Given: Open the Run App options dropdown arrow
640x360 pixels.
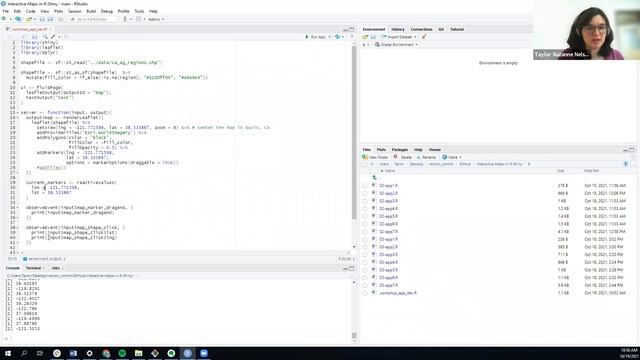Looking at the screenshot, I should [x=329, y=37].
